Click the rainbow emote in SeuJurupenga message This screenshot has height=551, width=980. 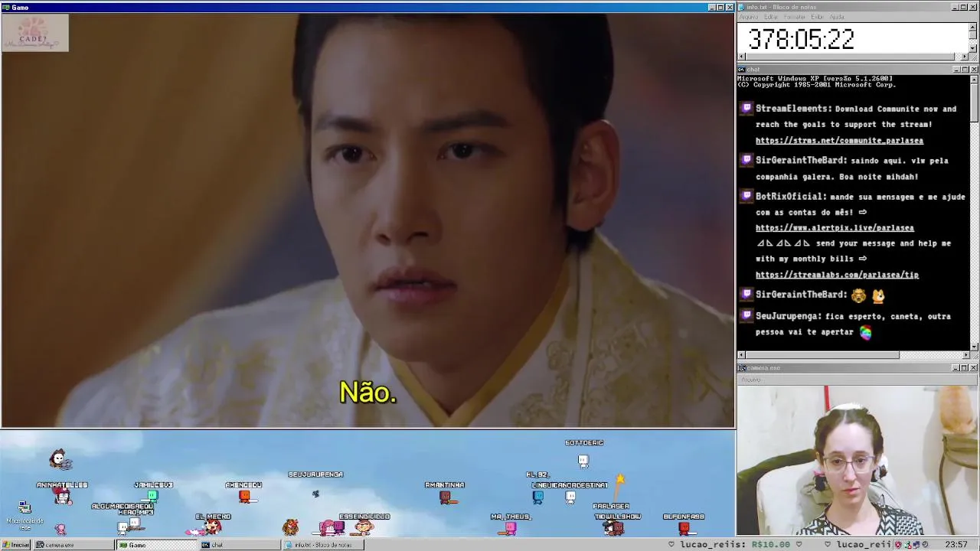click(865, 332)
